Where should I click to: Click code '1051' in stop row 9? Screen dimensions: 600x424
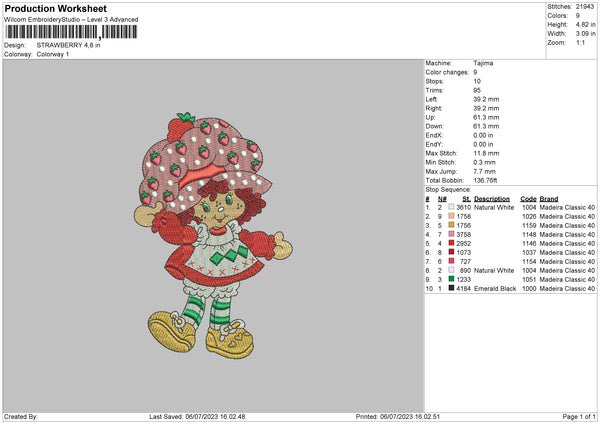(x=529, y=279)
